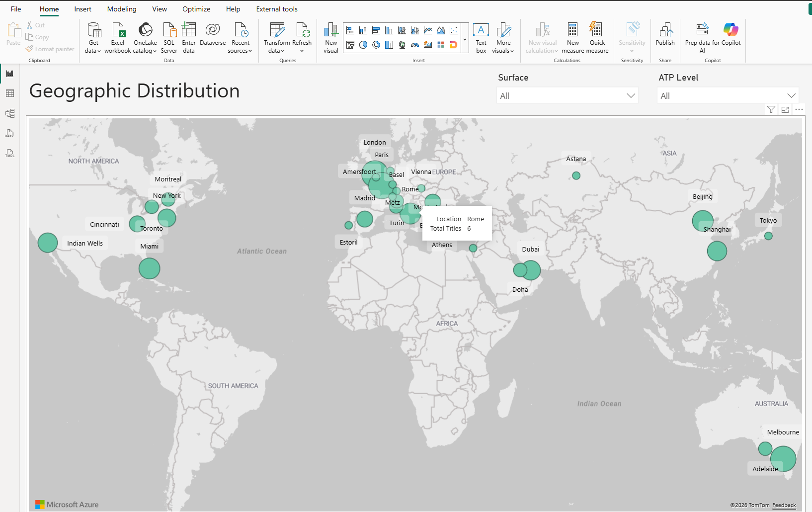This screenshot has height=512, width=812.
Task: Insert a Text box
Action: 481,38
